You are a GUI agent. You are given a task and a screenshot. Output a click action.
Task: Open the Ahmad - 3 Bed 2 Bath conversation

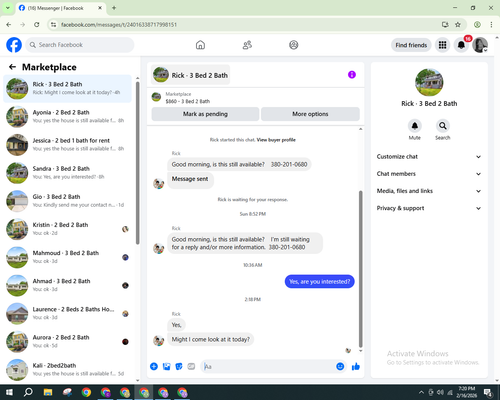pos(67,285)
